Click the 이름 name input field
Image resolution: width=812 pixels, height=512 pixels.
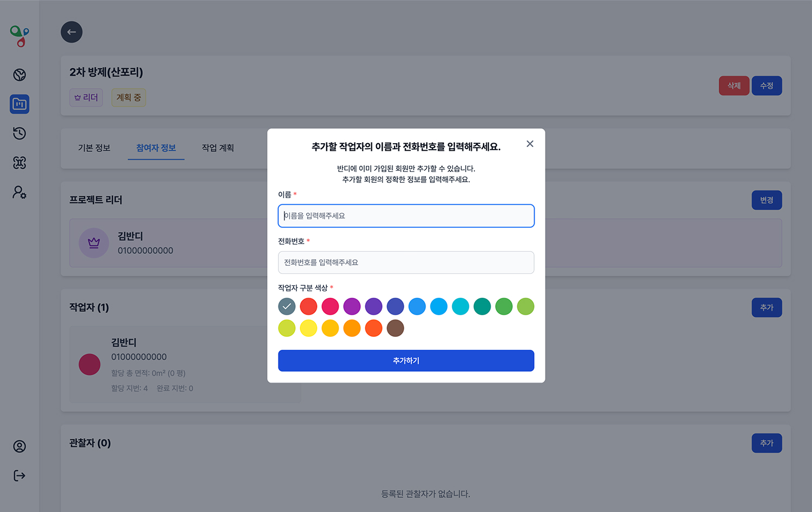[406, 216]
